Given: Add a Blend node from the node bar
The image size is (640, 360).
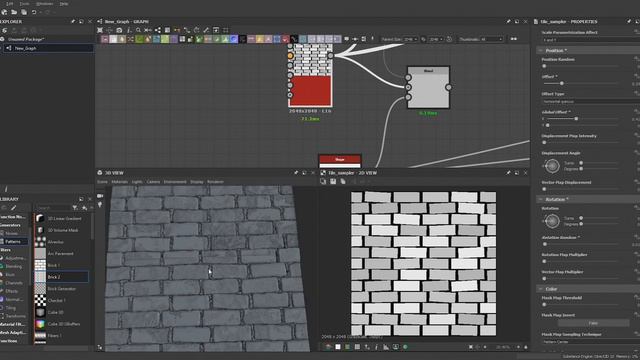Looking at the screenshot, I should click(113, 39).
